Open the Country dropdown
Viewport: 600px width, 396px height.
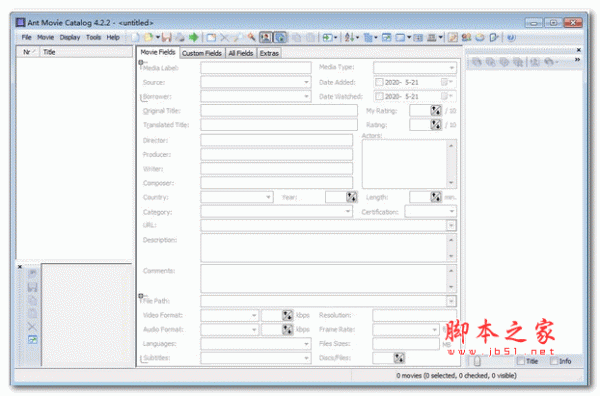pos(268,197)
